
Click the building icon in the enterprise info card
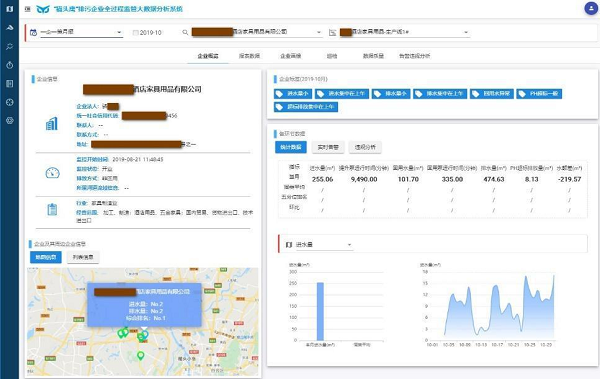(x=52, y=124)
